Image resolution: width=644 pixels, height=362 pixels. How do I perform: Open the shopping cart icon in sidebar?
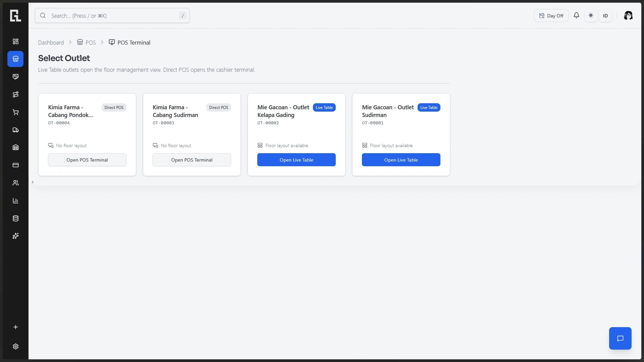pyautogui.click(x=15, y=112)
